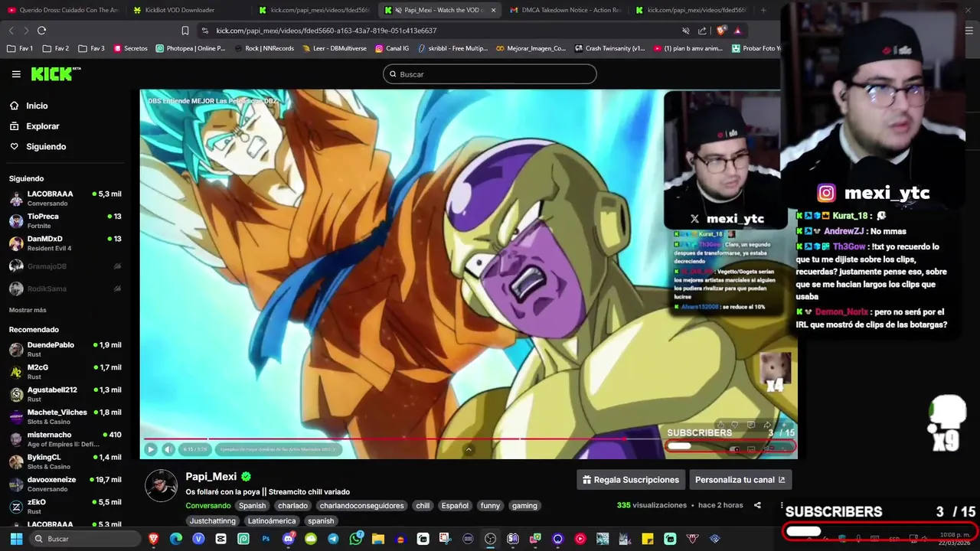980x551 pixels.
Task: Open WhatsApp from the taskbar
Action: click(x=355, y=539)
